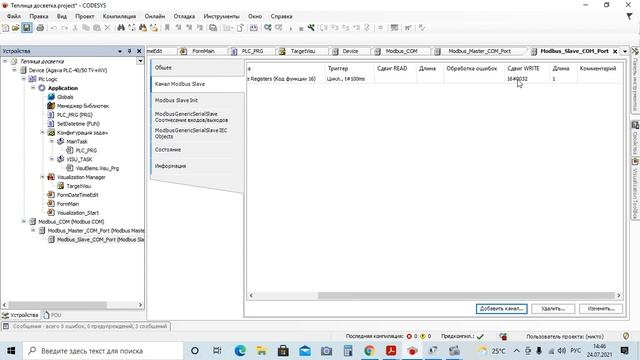The image size is (640, 360).
Task: Select the Modbus Slave Init page
Action: [198, 100]
